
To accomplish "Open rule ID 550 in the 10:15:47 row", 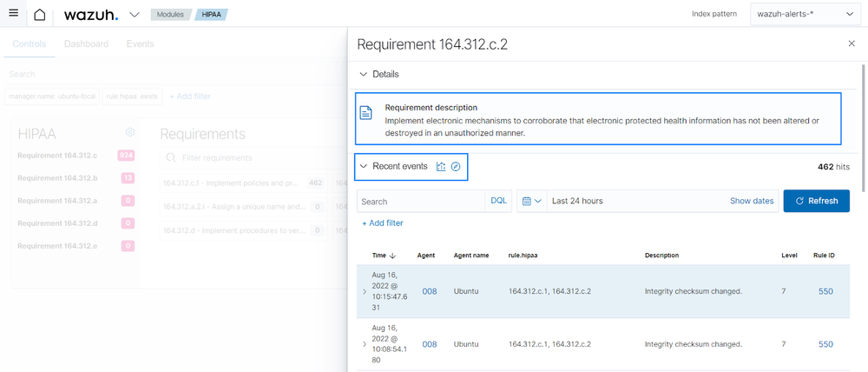I will point(825,291).
